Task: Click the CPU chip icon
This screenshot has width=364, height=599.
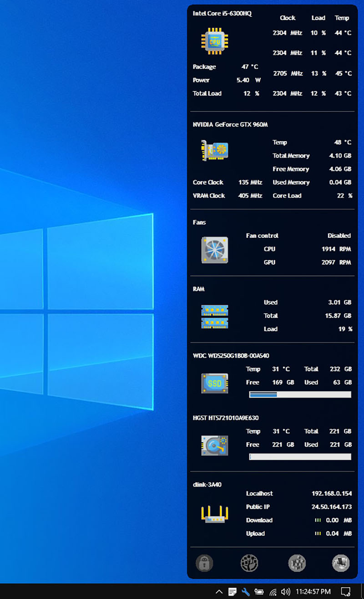Action: click(x=214, y=41)
